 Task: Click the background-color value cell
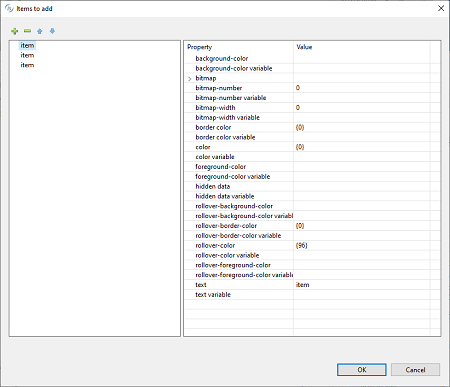point(362,58)
